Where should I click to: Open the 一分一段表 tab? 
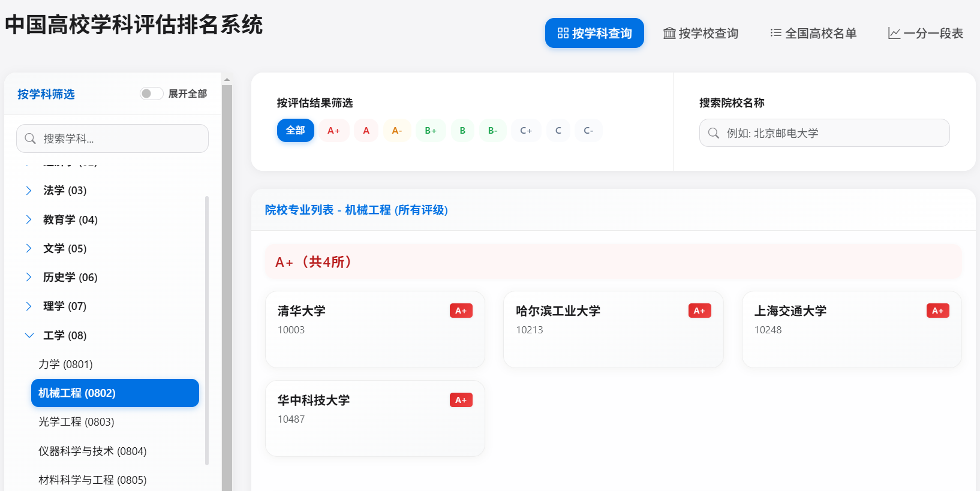coord(925,34)
